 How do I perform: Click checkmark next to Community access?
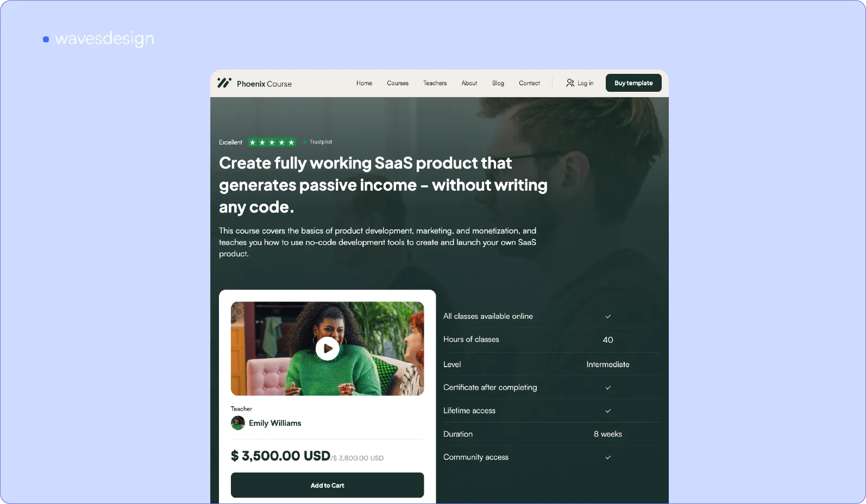click(x=608, y=457)
